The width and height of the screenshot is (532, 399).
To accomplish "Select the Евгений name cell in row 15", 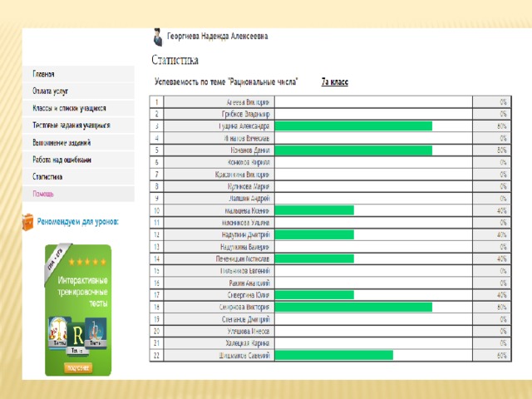I will pos(219,271).
